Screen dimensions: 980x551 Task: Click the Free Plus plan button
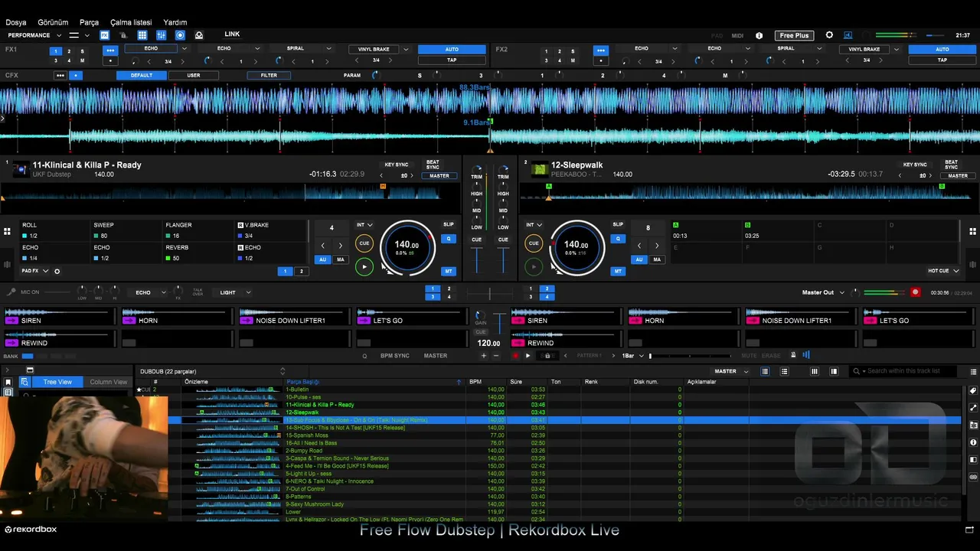794,35
